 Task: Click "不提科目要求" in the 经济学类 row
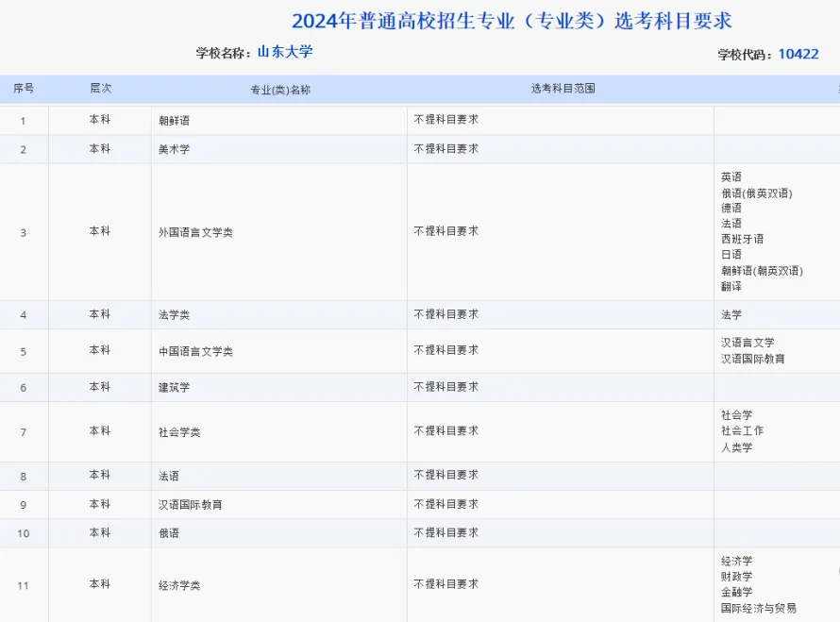click(x=445, y=584)
